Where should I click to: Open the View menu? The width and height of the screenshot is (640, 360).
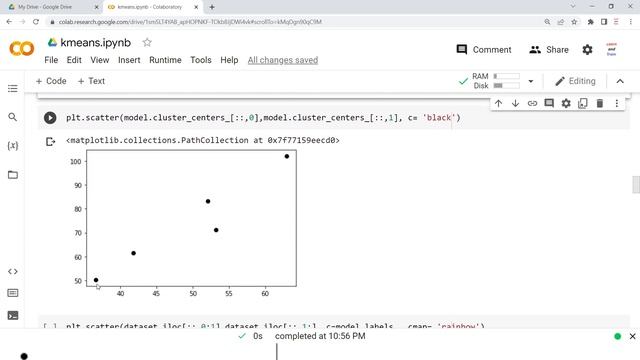(x=100, y=60)
